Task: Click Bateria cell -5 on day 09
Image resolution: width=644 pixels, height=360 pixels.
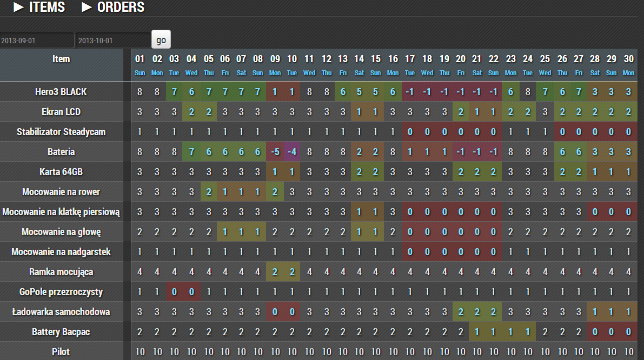Action: pyautogui.click(x=275, y=152)
